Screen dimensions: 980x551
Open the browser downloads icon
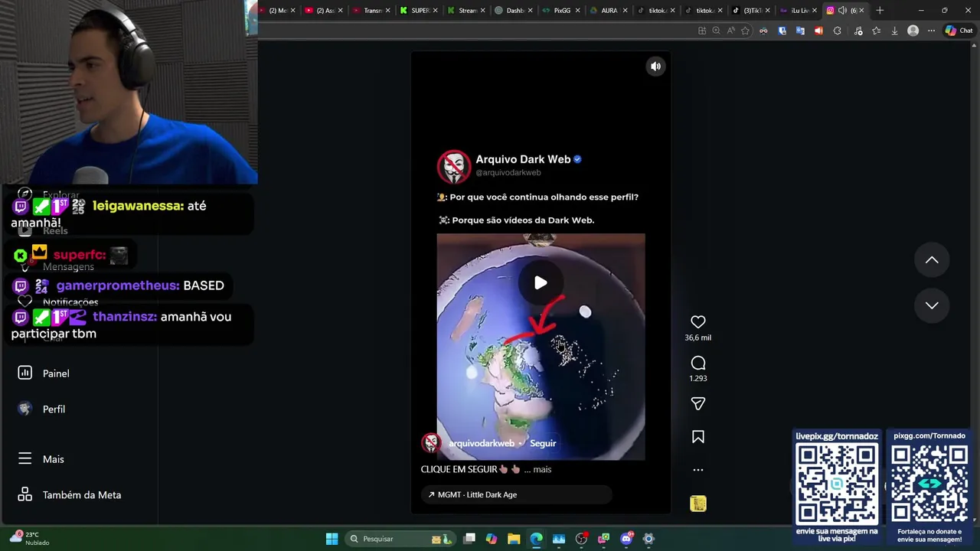[894, 31]
